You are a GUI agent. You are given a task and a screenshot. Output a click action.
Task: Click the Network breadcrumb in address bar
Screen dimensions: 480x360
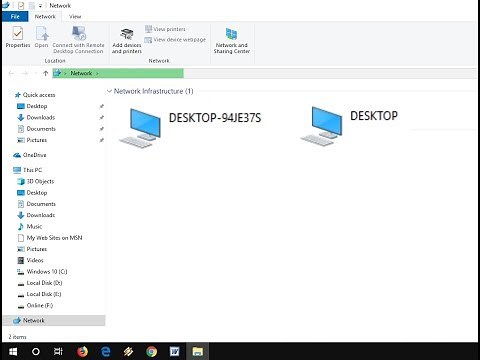coord(81,73)
